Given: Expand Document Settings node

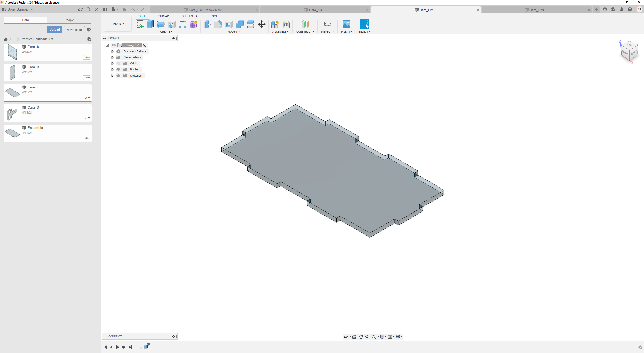Looking at the screenshot, I should click(112, 51).
